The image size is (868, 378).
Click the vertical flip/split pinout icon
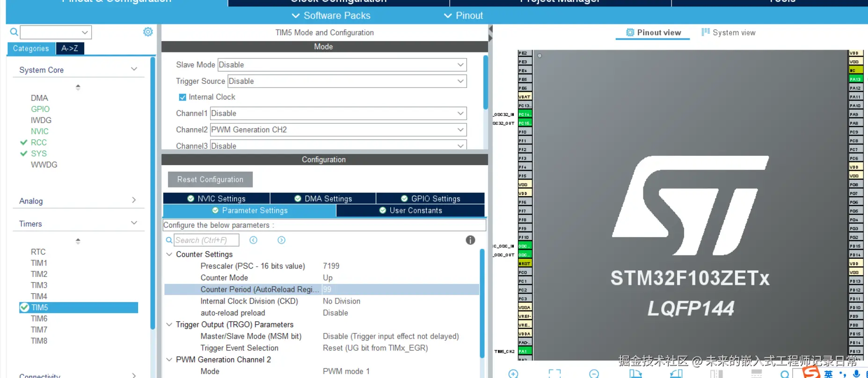click(x=716, y=373)
